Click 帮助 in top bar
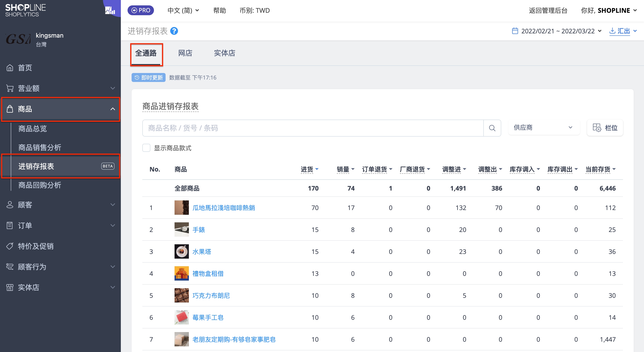This screenshot has width=644, height=352. [219, 11]
